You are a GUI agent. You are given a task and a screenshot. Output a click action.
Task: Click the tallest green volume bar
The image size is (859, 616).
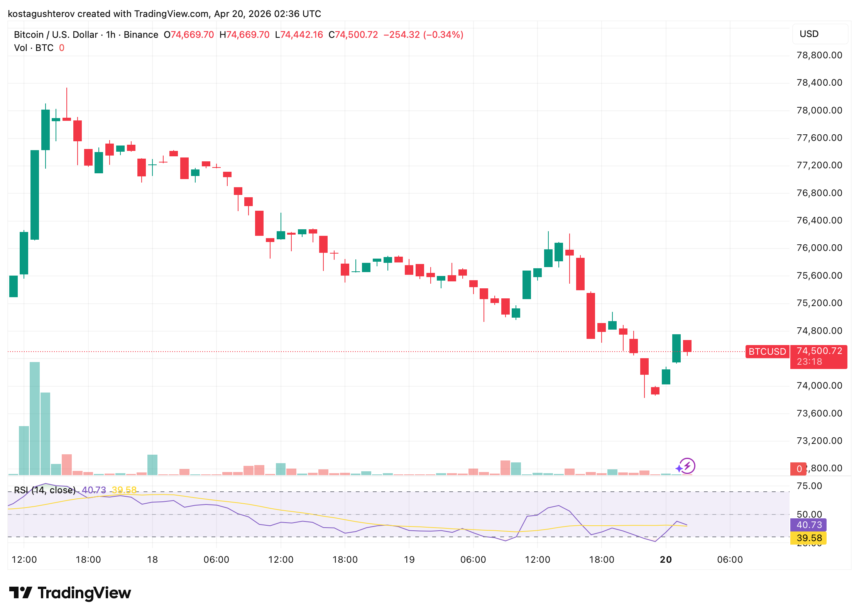35,418
